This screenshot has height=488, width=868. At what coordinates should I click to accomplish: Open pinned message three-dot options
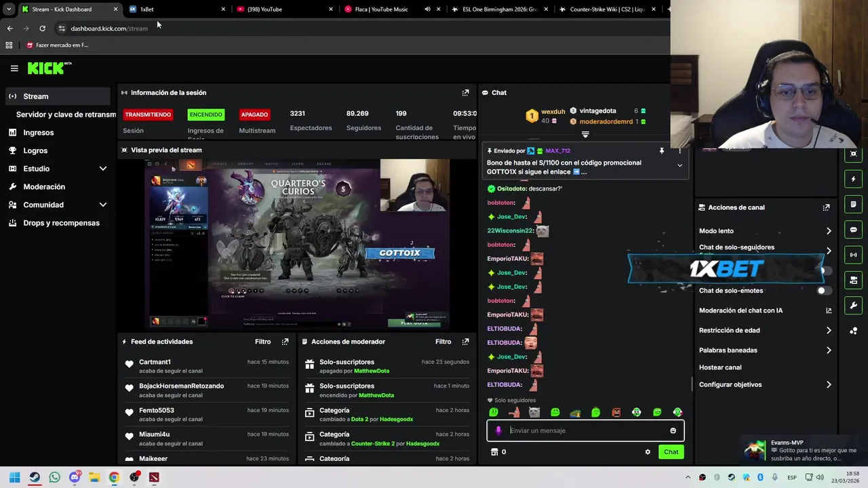[679, 150]
